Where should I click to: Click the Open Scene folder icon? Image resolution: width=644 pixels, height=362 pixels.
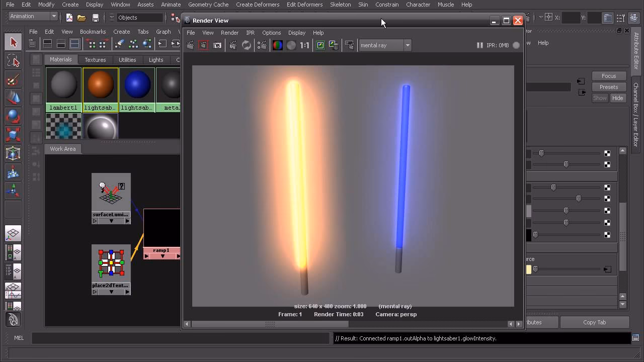(x=82, y=18)
